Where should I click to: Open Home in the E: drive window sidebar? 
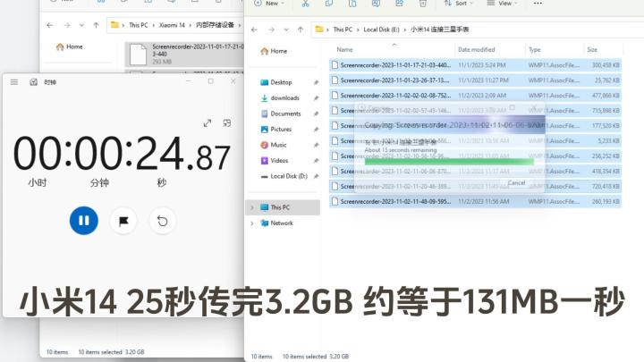pos(274,51)
